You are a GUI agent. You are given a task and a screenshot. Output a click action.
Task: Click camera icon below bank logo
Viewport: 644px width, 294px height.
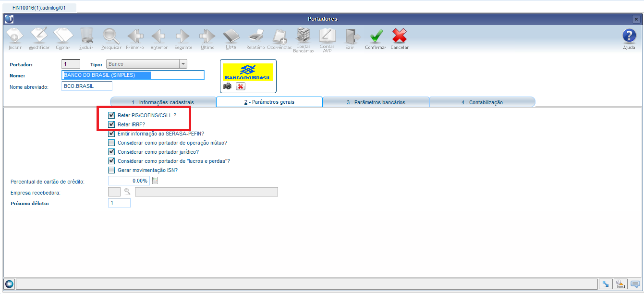[227, 86]
